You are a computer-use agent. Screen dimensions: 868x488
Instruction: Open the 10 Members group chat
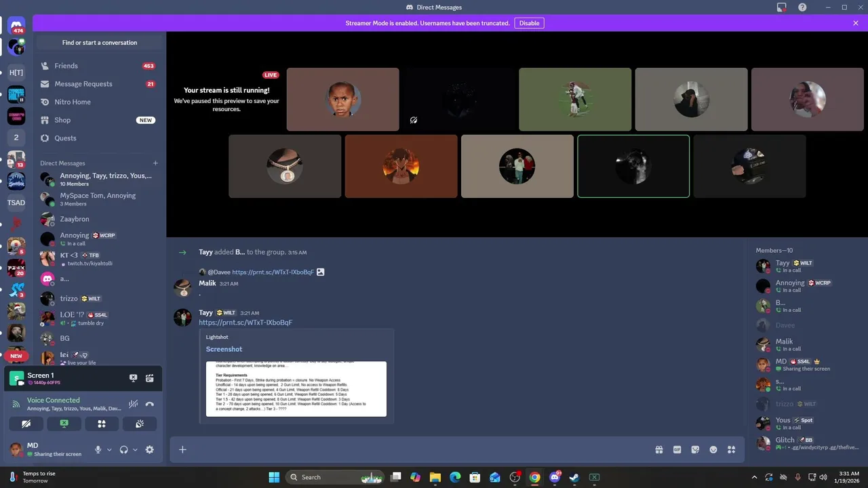pos(99,180)
